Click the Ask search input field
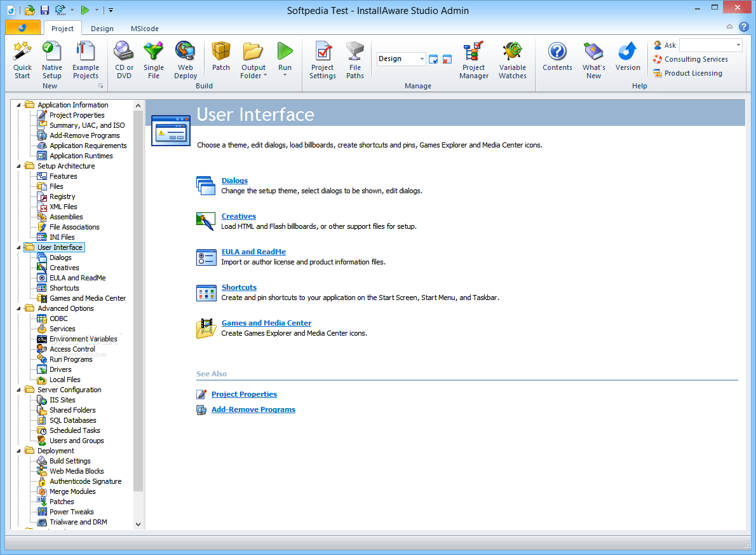The image size is (756, 555). pos(710,45)
